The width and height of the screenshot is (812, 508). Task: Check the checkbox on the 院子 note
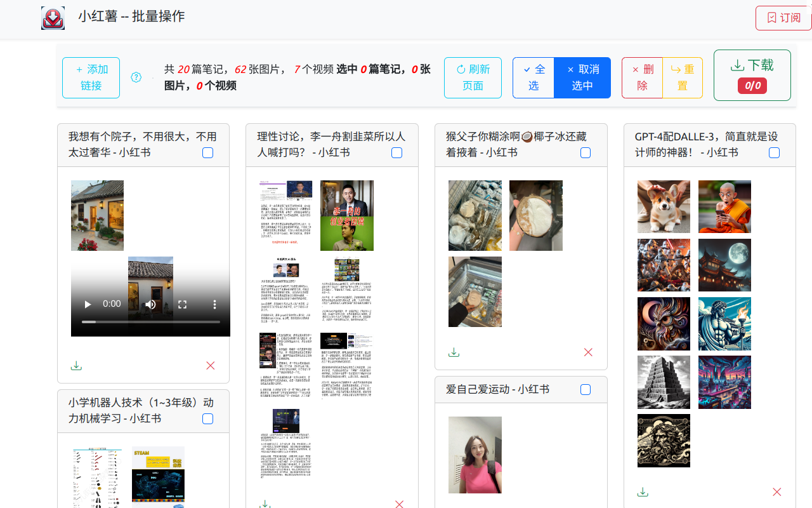pos(207,152)
